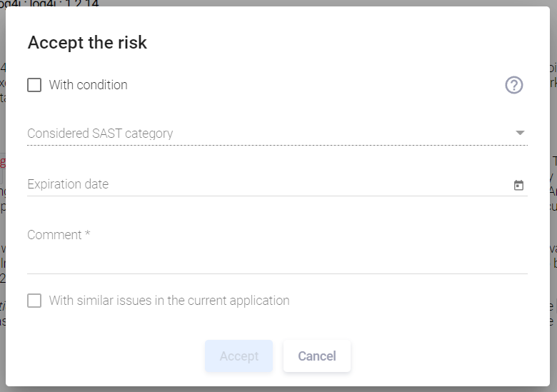Focus the Comment text field

point(278,249)
